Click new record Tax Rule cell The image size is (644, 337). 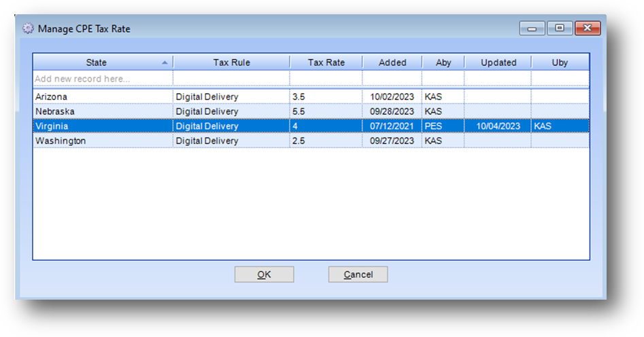(231, 78)
